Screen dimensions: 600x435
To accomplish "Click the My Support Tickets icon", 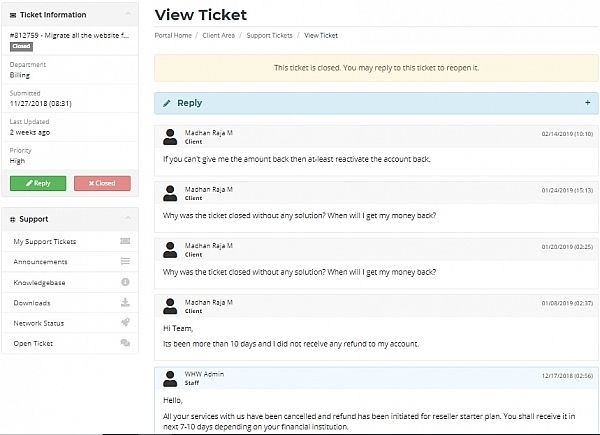I will (x=125, y=242).
